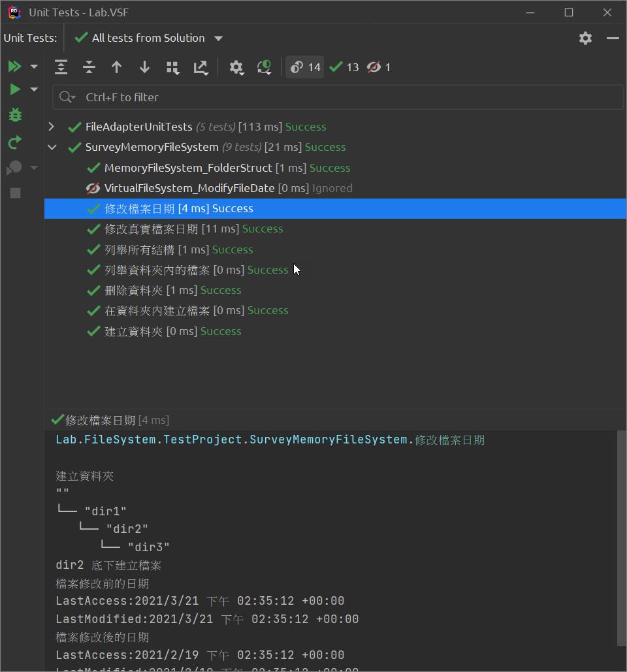The height and width of the screenshot is (672, 627).
Task: Go to next test with the down arrow
Action: click(145, 67)
